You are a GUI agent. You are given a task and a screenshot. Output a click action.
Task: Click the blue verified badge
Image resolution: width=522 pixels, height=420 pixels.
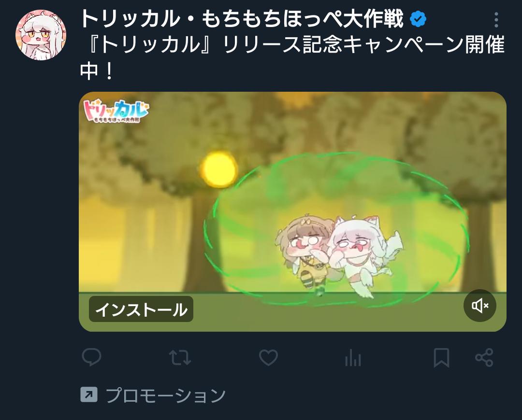[418, 19]
